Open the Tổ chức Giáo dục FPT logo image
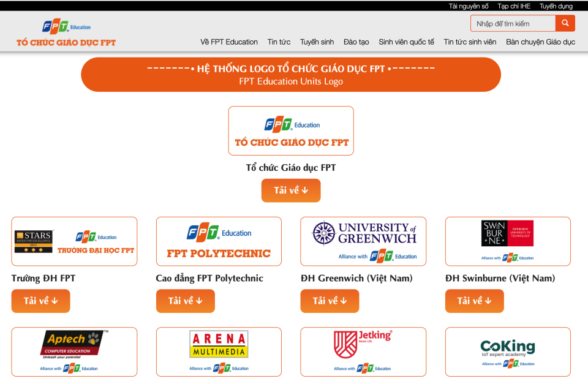588x384 pixels. (x=291, y=130)
